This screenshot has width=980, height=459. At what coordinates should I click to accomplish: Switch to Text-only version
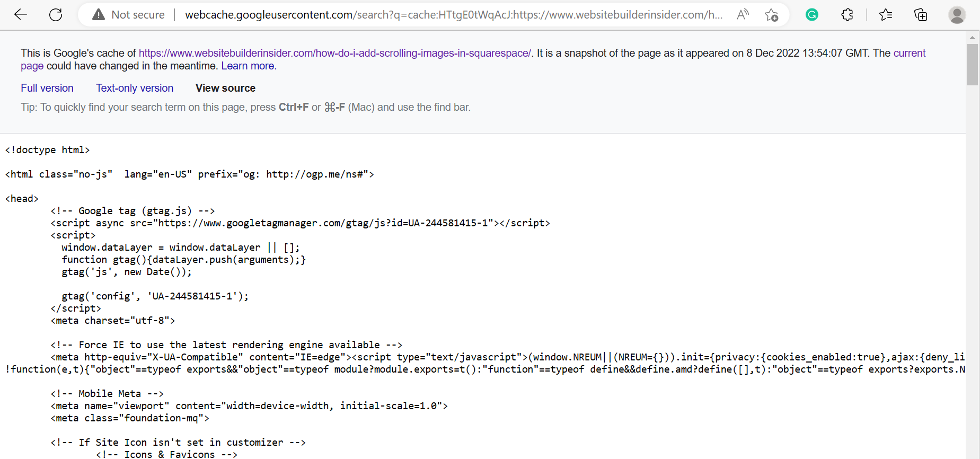coord(135,88)
